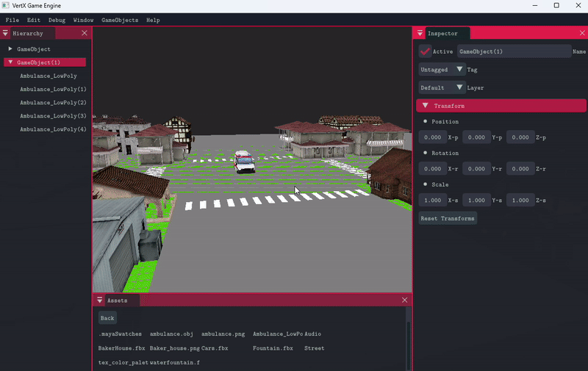Viewport: 588px width, 371px height.
Task: Select the waterfountain.f asset
Action: coord(175,362)
